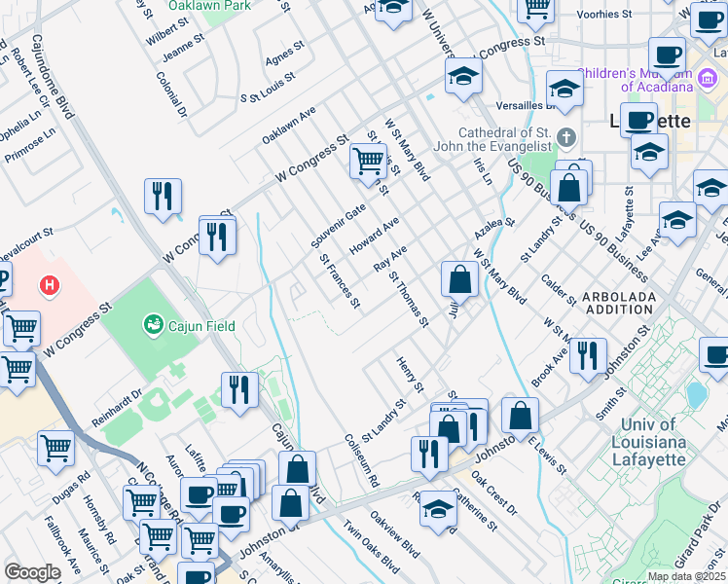Open the restaurant pin near Cajundome Blvd
The height and width of the screenshot is (584, 728).
(x=163, y=200)
